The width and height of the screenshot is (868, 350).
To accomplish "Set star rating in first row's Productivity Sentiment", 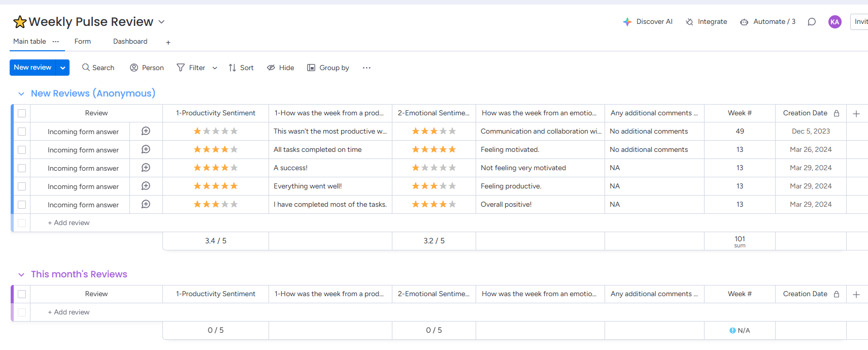I will 216,131.
